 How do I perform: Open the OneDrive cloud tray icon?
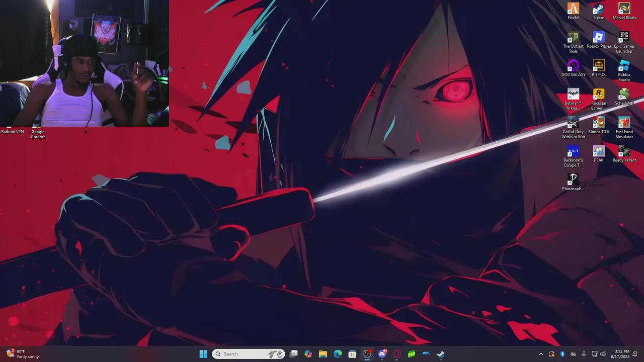tap(573, 354)
